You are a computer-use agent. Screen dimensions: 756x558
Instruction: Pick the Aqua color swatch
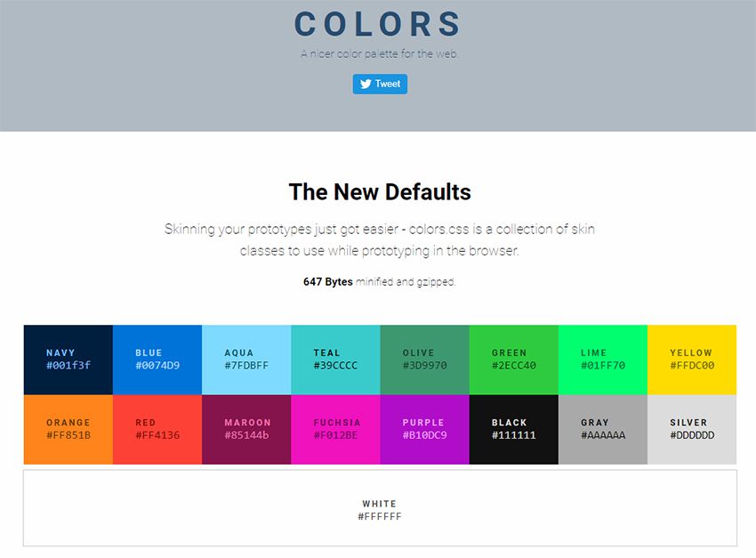click(x=246, y=360)
